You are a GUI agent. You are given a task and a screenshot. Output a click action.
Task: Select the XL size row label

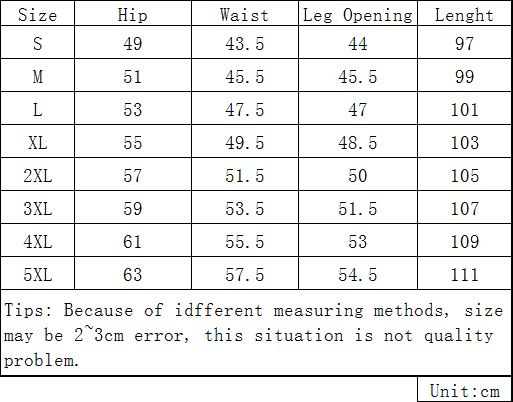point(37,143)
